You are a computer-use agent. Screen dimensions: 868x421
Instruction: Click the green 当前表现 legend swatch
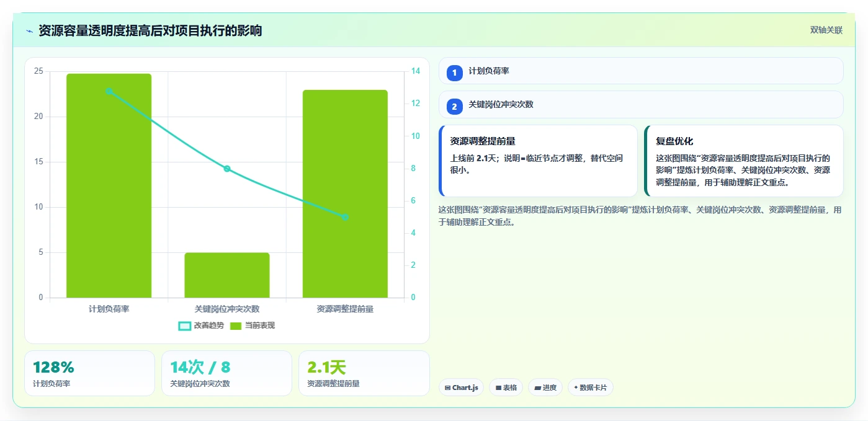236,326
